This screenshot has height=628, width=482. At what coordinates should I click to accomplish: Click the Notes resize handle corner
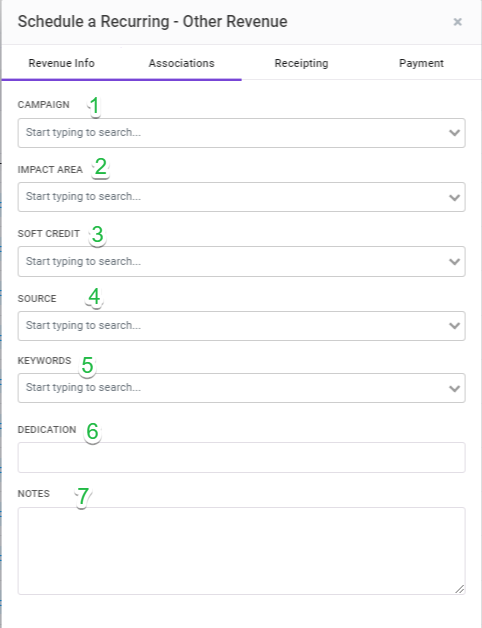click(x=460, y=589)
